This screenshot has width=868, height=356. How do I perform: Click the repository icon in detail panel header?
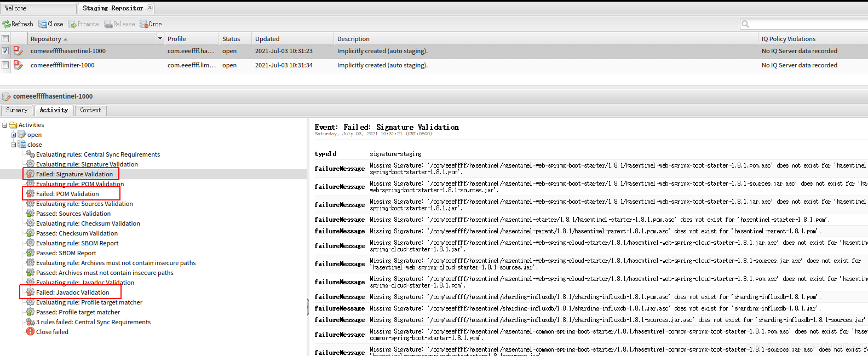pos(7,96)
